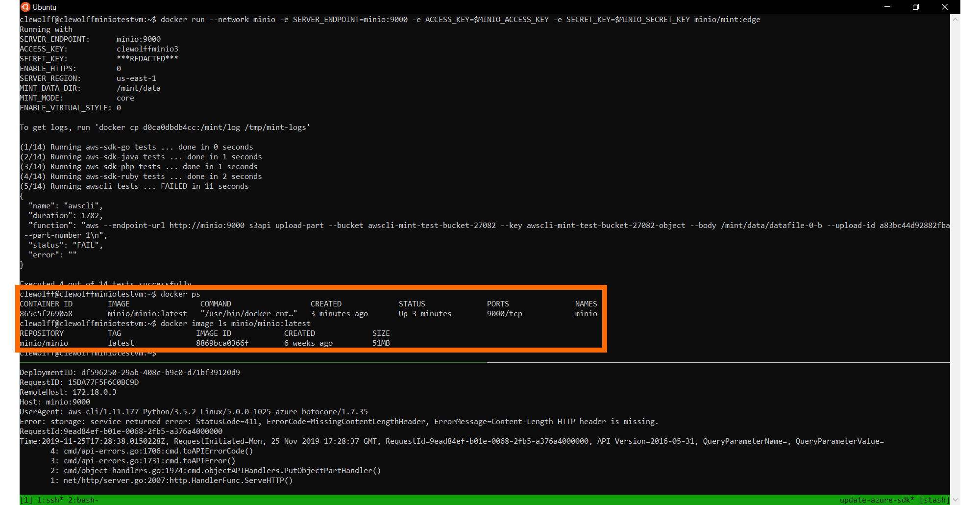Click DeploymentID value 'df596250-29ab-408c-b9c0-d71bf39120d9'
Image resolution: width=980 pixels, height=505 pixels.
[x=161, y=373]
